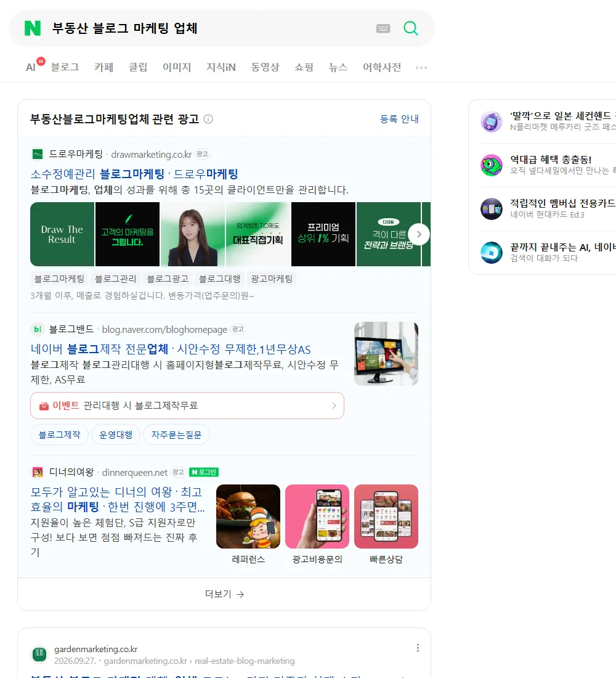Click the green character icon beside 역대급 혜택
This screenshot has height=678, width=616.
492,165
